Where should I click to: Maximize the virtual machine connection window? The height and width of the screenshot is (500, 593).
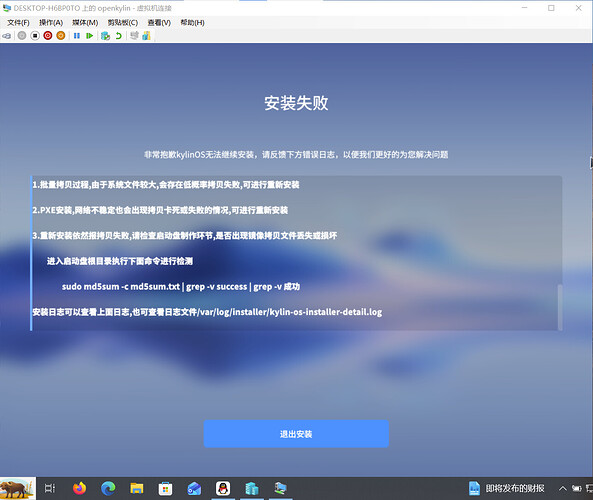pos(551,8)
